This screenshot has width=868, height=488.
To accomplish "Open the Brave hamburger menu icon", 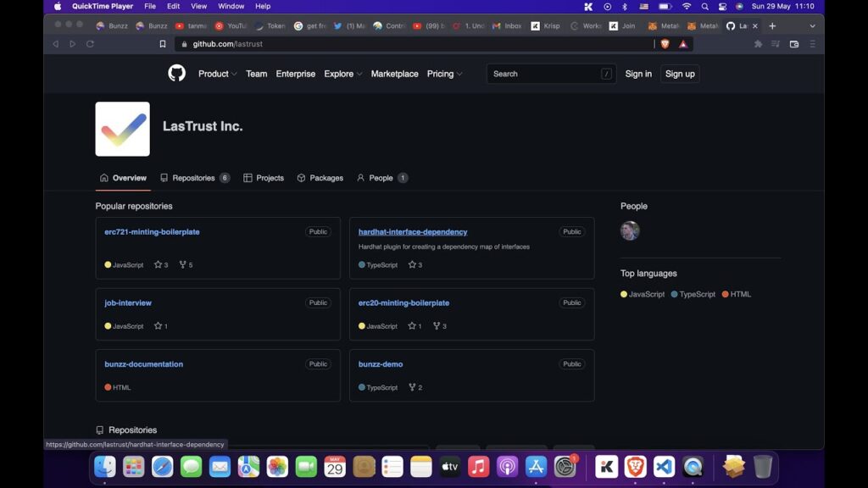I will point(812,44).
